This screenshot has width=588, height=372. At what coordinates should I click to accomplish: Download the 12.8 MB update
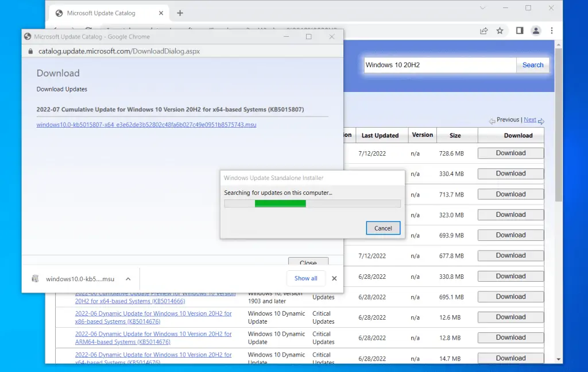[510, 338]
